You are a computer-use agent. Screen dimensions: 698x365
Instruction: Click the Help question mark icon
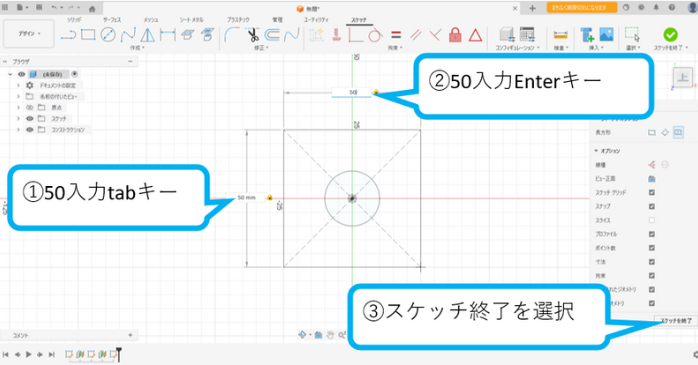tap(671, 8)
